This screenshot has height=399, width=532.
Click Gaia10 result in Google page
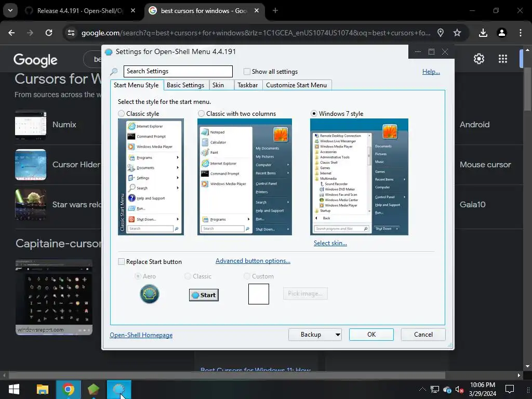click(x=473, y=205)
